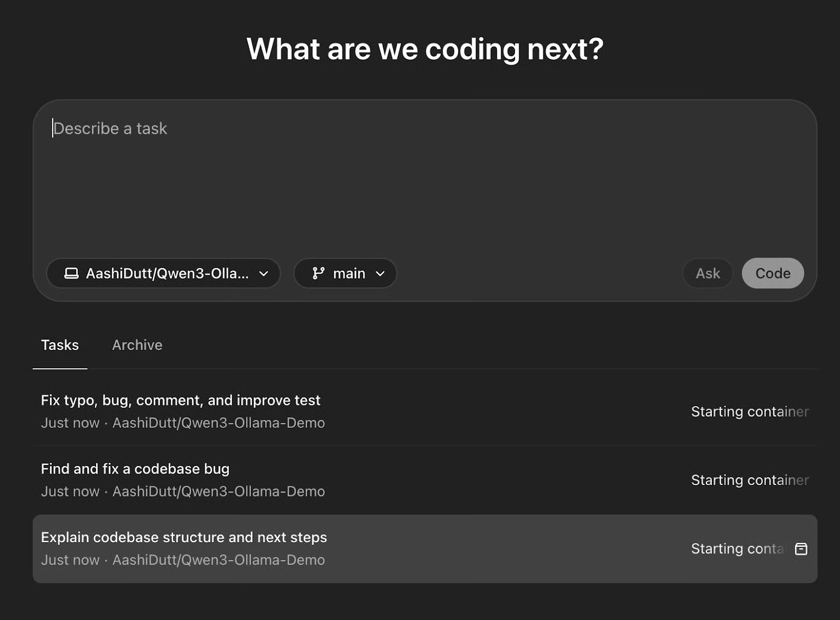This screenshot has height=620, width=840.
Task: Click the Ask button
Action: 708,273
